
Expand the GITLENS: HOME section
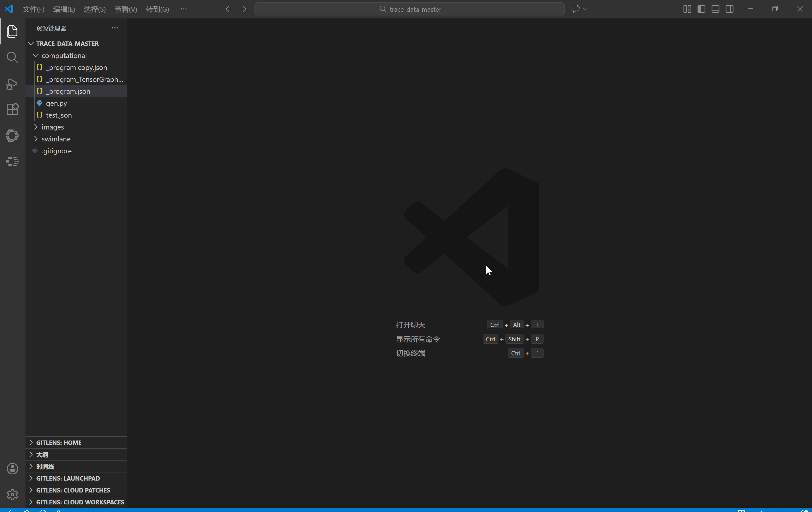[59, 443]
